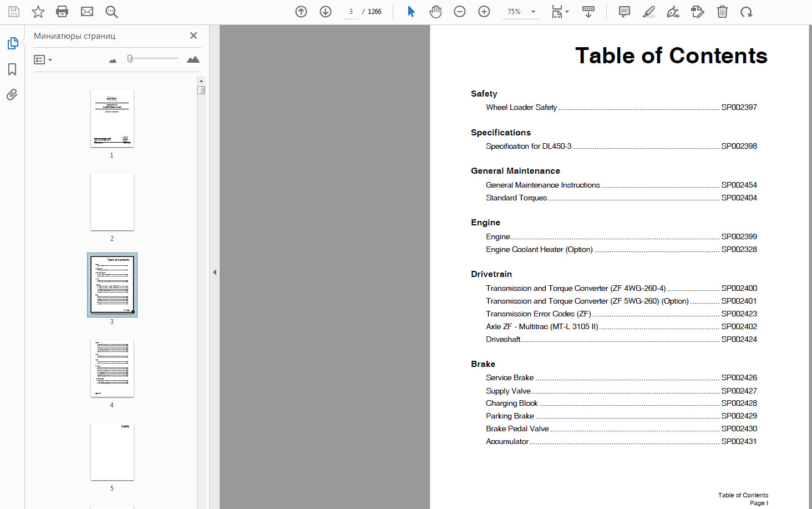Go to the previous page arrow
Screen dimensions: 812x509
pos(301,12)
